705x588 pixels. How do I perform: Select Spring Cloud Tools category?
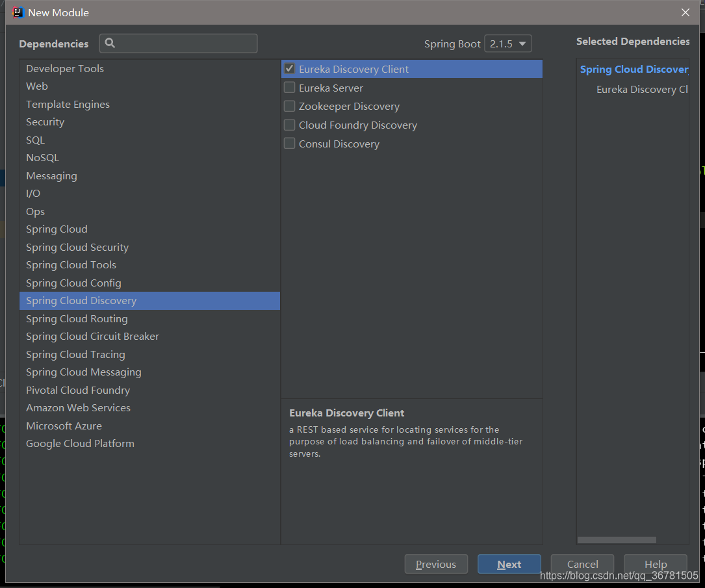click(x=149, y=265)
